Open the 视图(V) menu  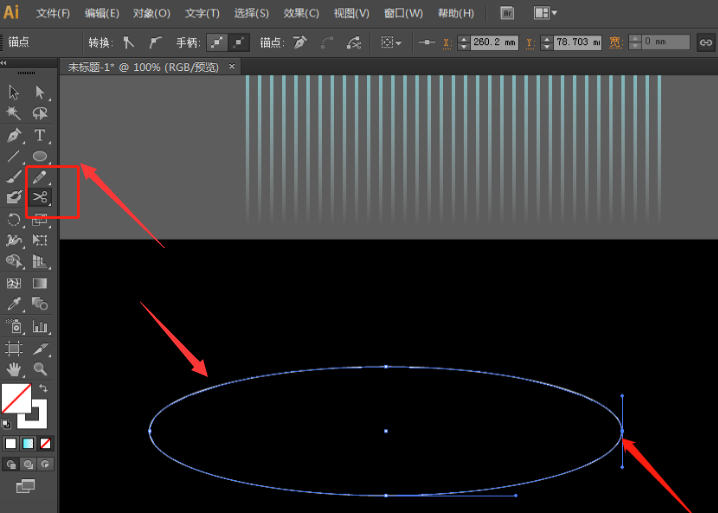[x=351, y=13]
